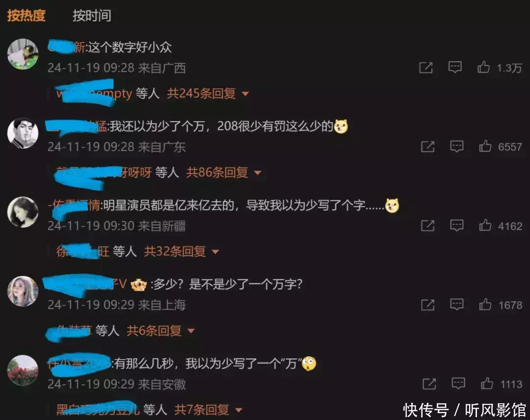Reply to the comment from 广东
Viewport: 530px width, 420px height.
pos(457,146)
